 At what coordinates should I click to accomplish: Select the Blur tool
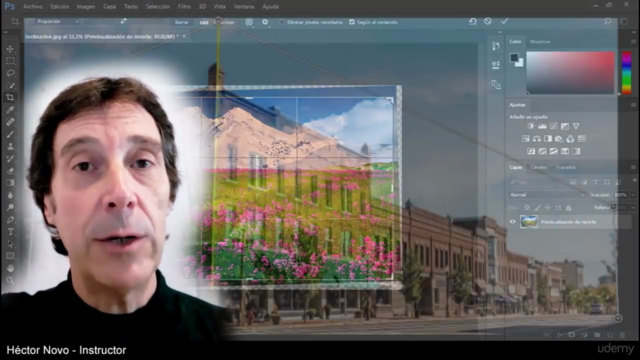pos(10,195)
